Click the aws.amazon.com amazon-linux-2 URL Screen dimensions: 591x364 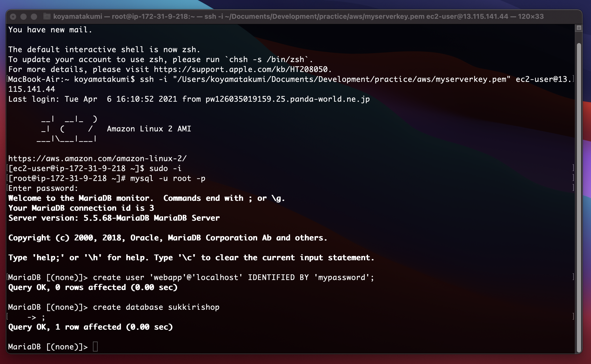point(97,159)
